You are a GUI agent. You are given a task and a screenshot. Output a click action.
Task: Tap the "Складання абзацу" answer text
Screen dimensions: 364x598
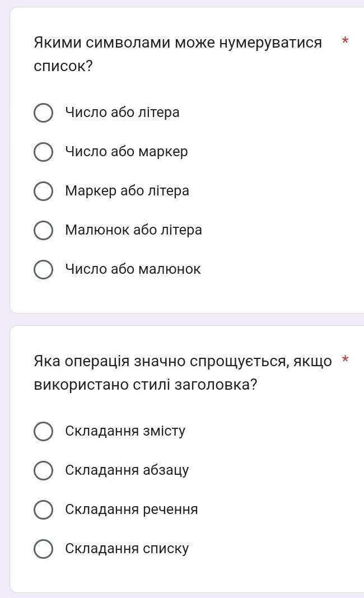click(x=127, y=470)
